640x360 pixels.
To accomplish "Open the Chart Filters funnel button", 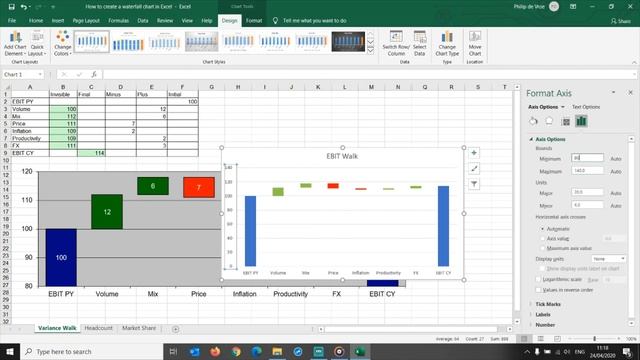I will [x=474, y=184].
